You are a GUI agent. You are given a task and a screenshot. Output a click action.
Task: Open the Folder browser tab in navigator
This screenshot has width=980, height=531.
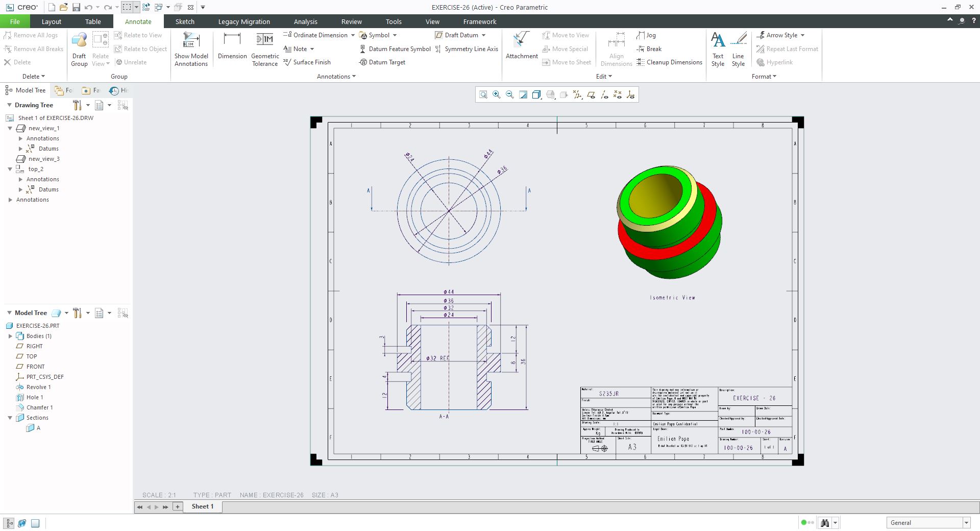[x=64, y=90]
